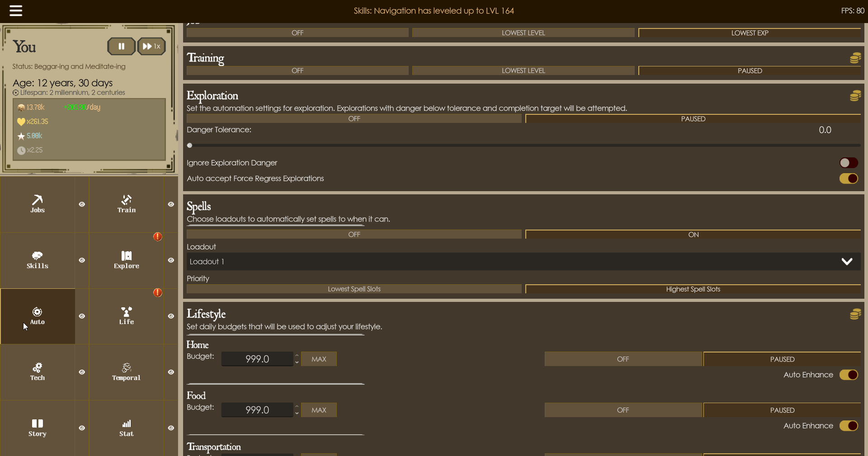Toggle Auto visibility eye icon

[82, 316]
